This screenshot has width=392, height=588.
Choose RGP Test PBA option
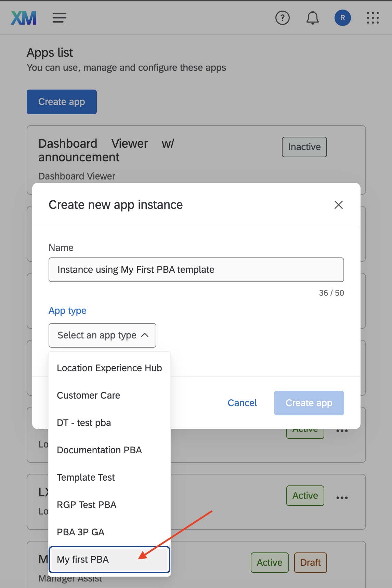[x=109, y=505]
